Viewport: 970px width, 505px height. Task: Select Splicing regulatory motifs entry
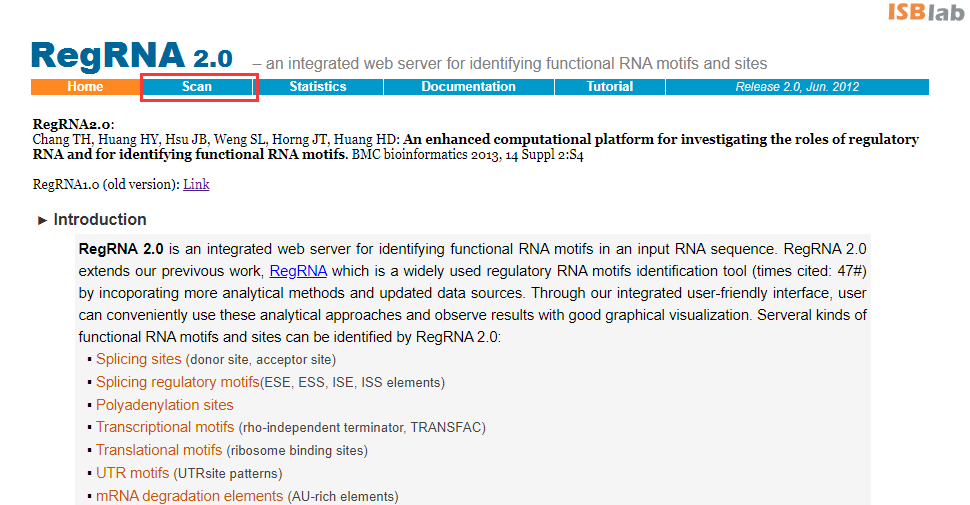click(x=177, y=382)
